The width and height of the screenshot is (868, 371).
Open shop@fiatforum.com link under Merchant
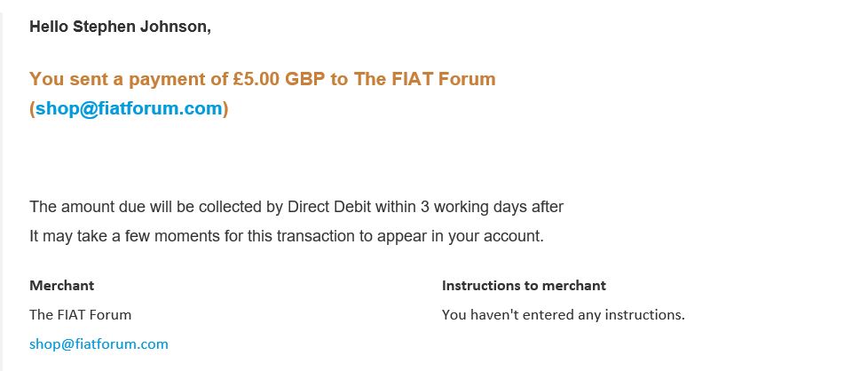99,343
